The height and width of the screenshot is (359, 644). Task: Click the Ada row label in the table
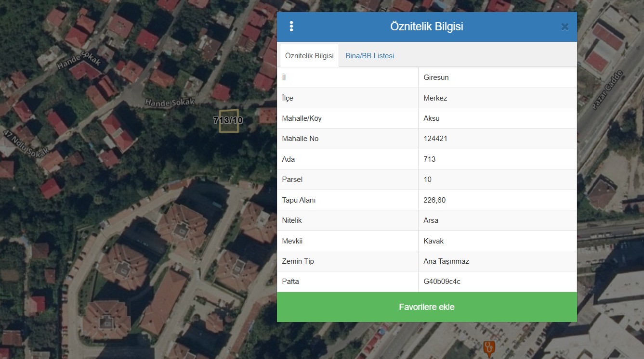coord(288,159)
